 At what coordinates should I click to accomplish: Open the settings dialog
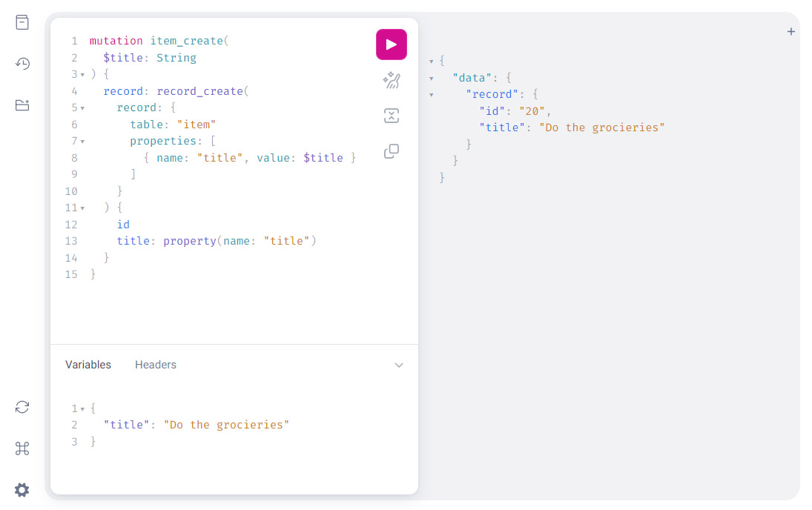22,489
